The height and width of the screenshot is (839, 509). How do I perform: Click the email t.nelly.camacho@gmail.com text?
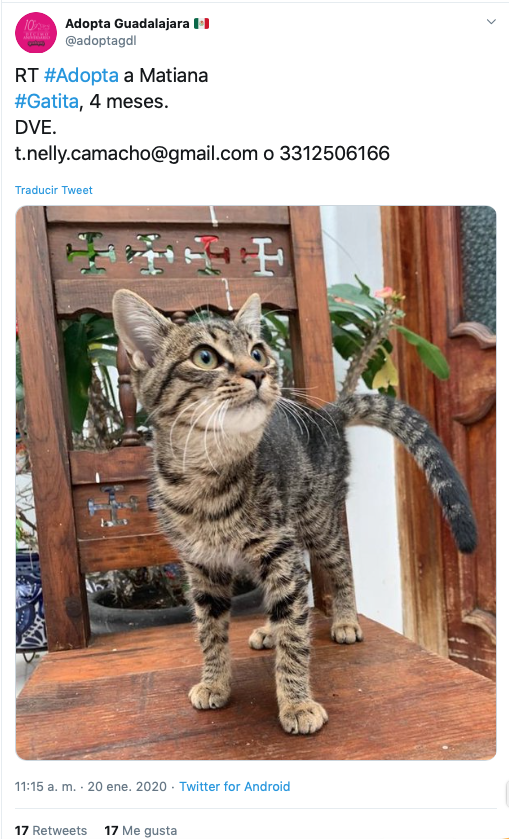pyautogui.click(x=136, y=154)
